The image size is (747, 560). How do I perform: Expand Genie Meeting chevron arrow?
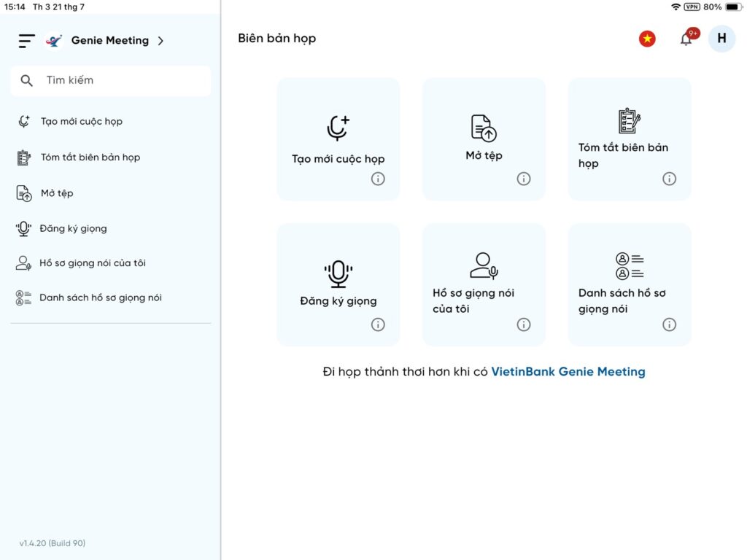click(x=160, y=41)
